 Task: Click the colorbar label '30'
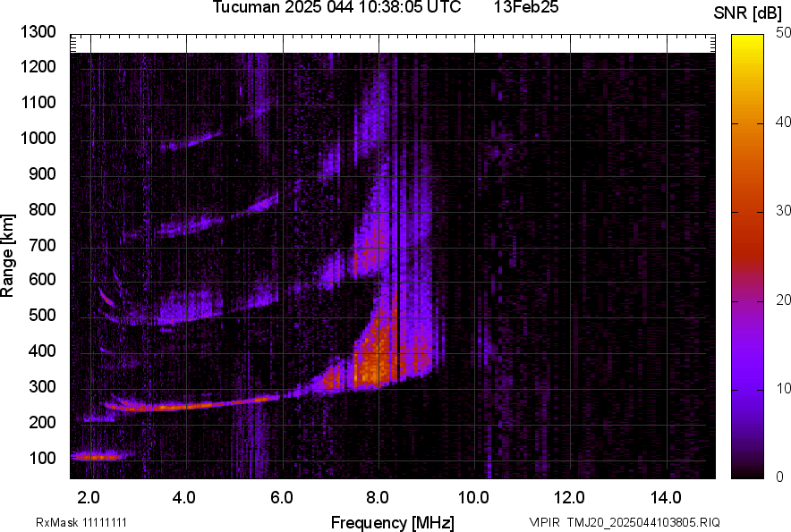(x=783, y=211)
